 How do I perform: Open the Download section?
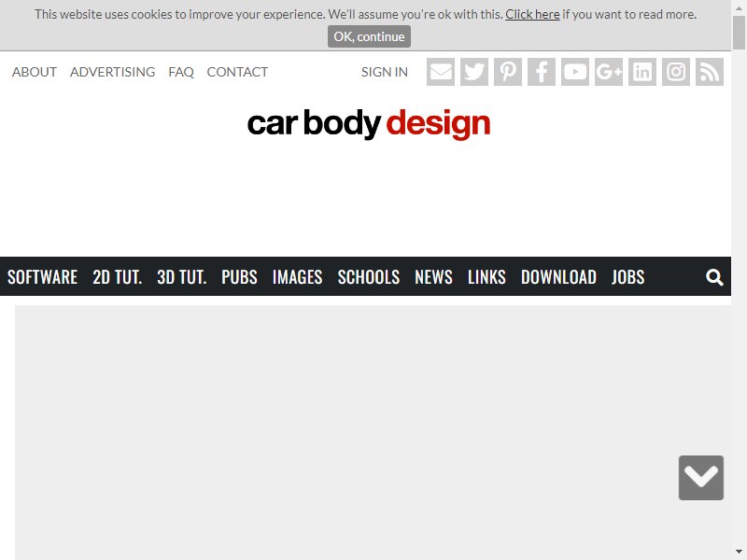coord(558,276)
